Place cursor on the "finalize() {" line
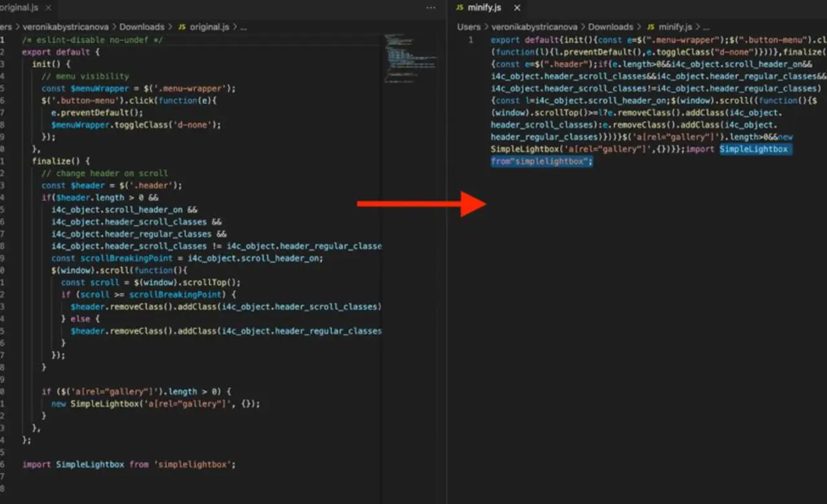This screenshot has width=827, height=504. pyautogui.click(x=61, y=161)
